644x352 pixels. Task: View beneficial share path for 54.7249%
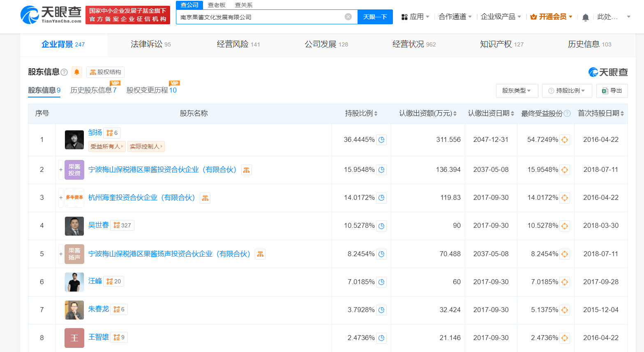coord(565,140)
